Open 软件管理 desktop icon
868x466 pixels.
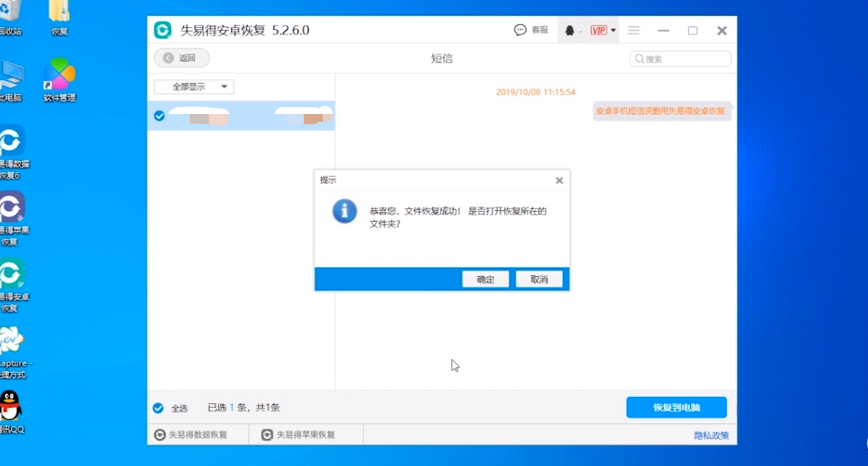pos(60,80)
